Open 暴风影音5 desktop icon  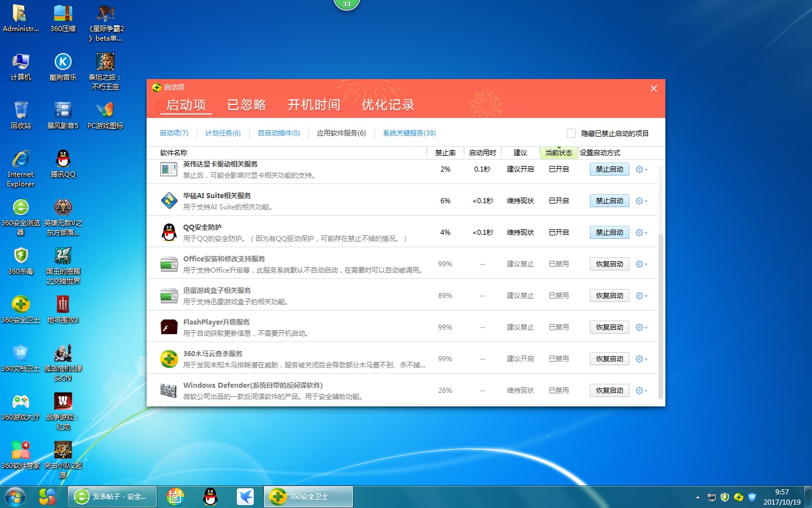(63, 116)
